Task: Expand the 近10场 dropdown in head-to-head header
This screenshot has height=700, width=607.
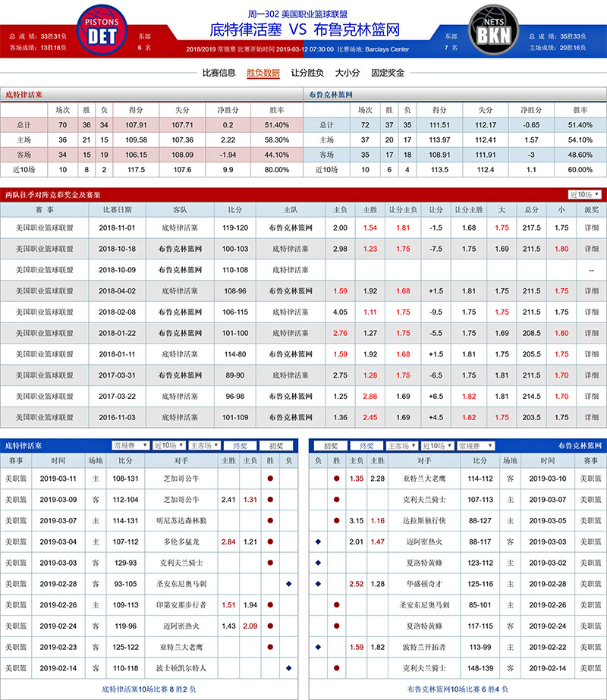Action: point(585,195)
